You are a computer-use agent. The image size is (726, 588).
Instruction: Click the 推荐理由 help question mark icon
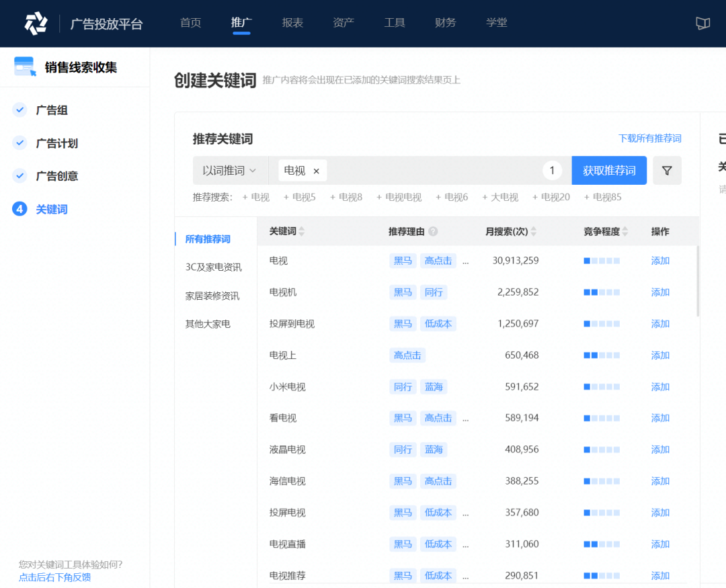pyautogui.click(x=433, y=231)
